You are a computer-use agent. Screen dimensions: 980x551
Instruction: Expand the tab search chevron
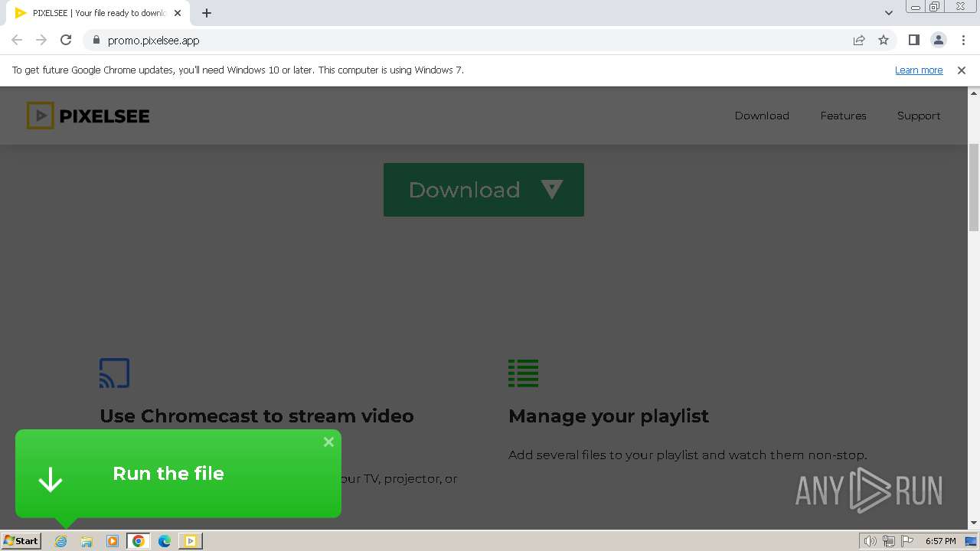[889, 13]
